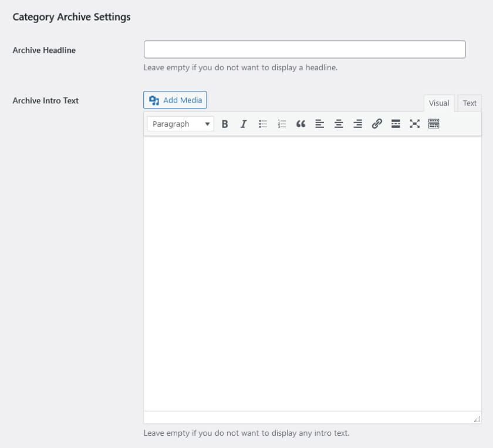Toggle the extra toolbar row
The height and width of the screenshot is (448, 493).
click(x=434, y=124)
